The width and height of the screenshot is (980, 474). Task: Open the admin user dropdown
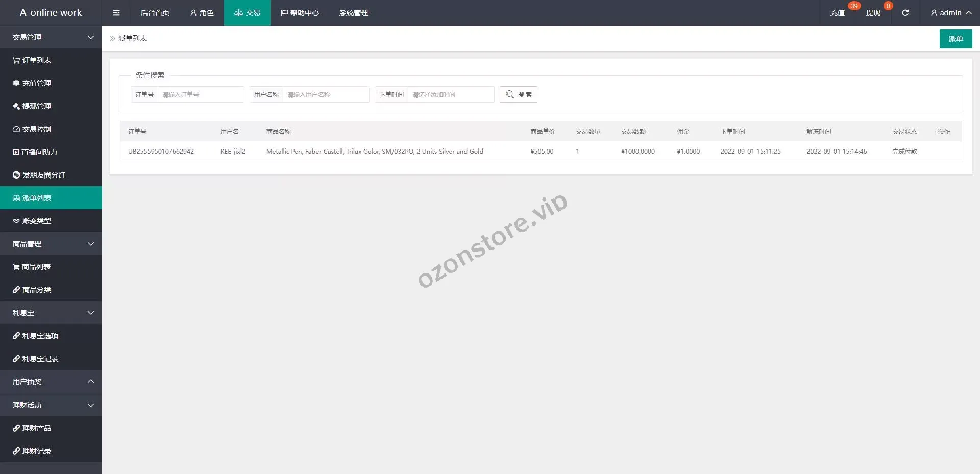point(950,13)
